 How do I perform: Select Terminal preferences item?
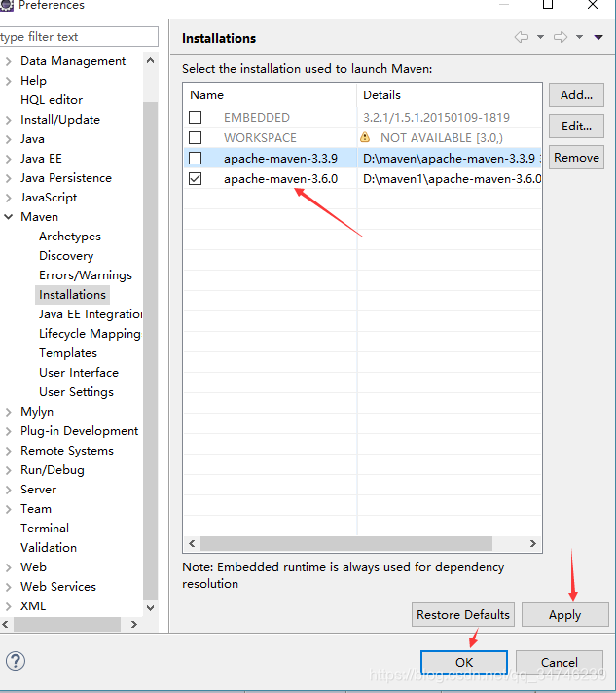point(45,529)
